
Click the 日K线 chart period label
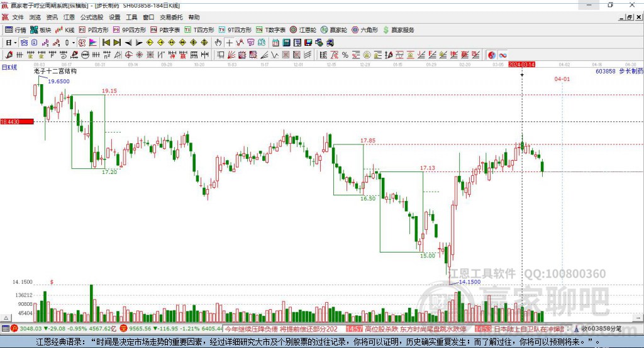coord(9,67)
